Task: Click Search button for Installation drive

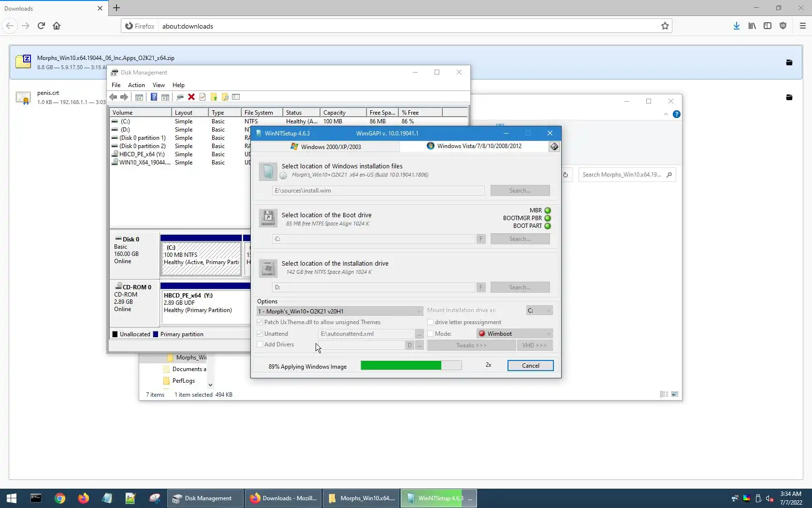Action: (x=520, y=287)
